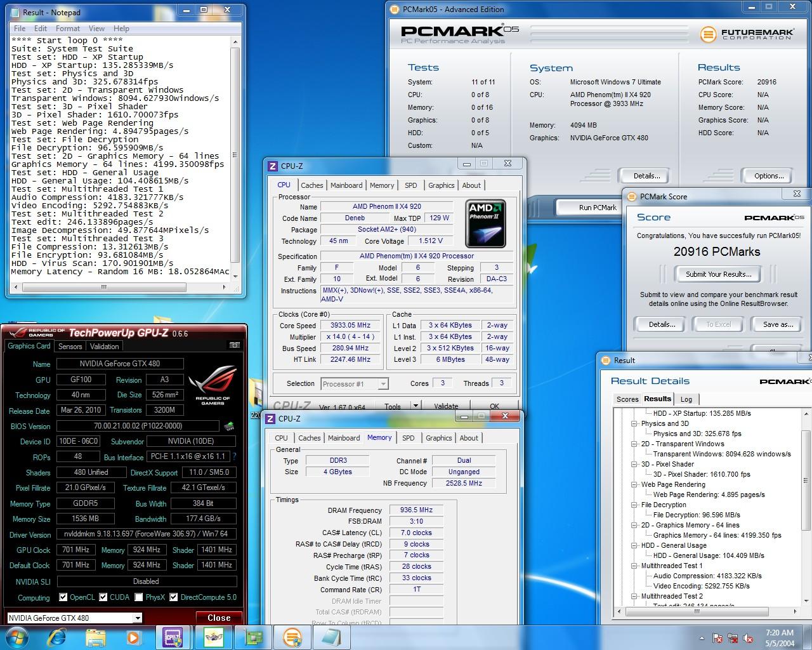This screenshot has width=812, height=650.
Task: Click the GPU-Z Name field NVIDIA GeForce GTX 480
Action: coord(120,364)
